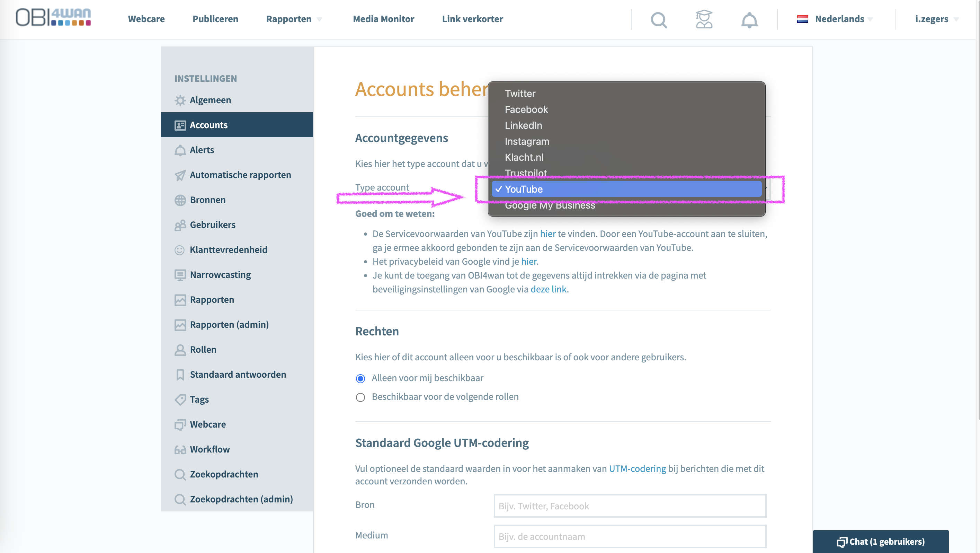Click the Rollen person icon
The height and width of the screenshot is (553, 980).
(180, 350)
